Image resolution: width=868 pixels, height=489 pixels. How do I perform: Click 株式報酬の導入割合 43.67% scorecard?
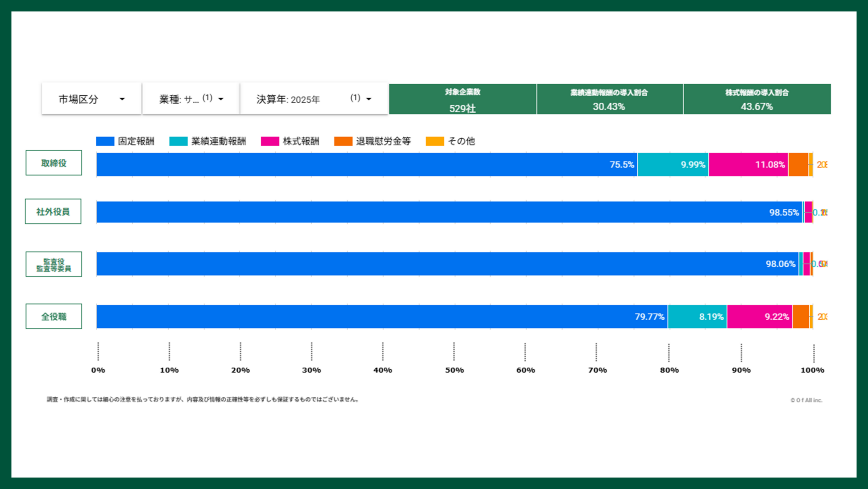[757, 100]
